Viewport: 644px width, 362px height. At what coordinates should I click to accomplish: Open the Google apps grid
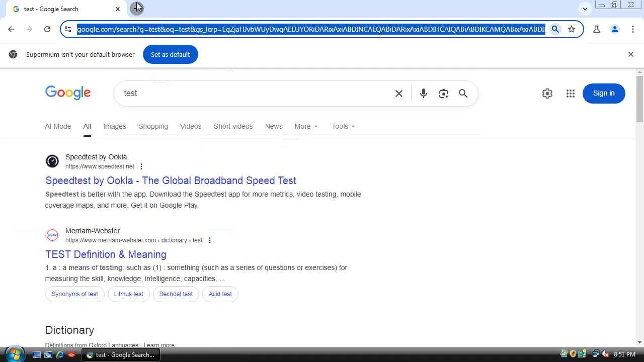coord(571,94)
